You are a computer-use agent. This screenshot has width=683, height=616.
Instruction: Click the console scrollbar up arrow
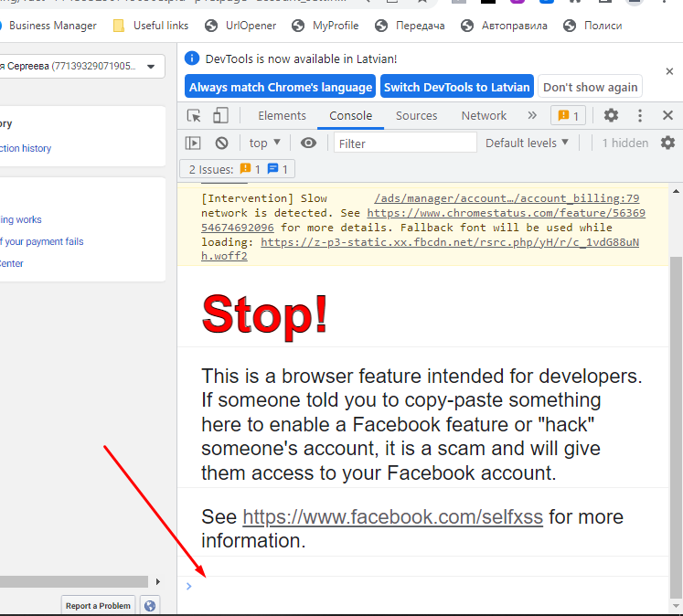pos(676,191)
